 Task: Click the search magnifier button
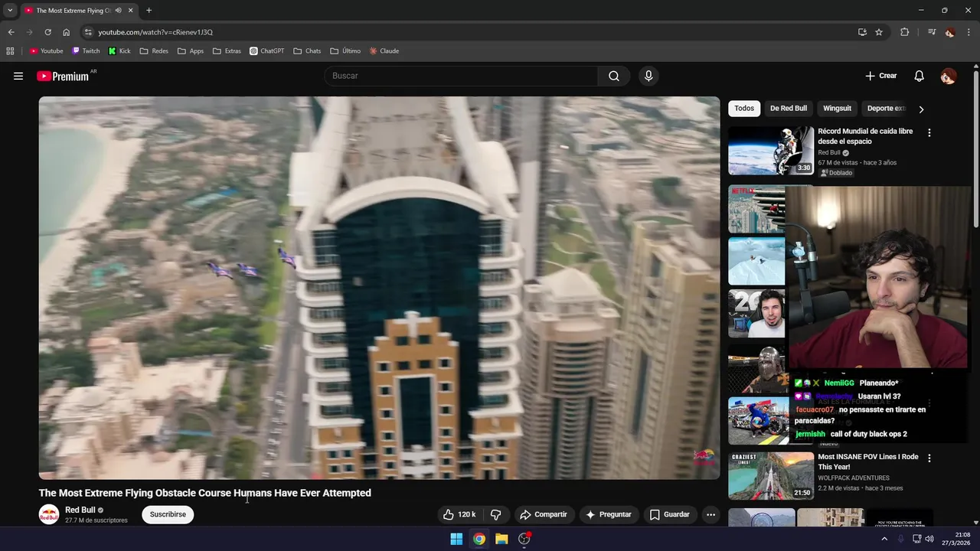(x=614, y=76)
